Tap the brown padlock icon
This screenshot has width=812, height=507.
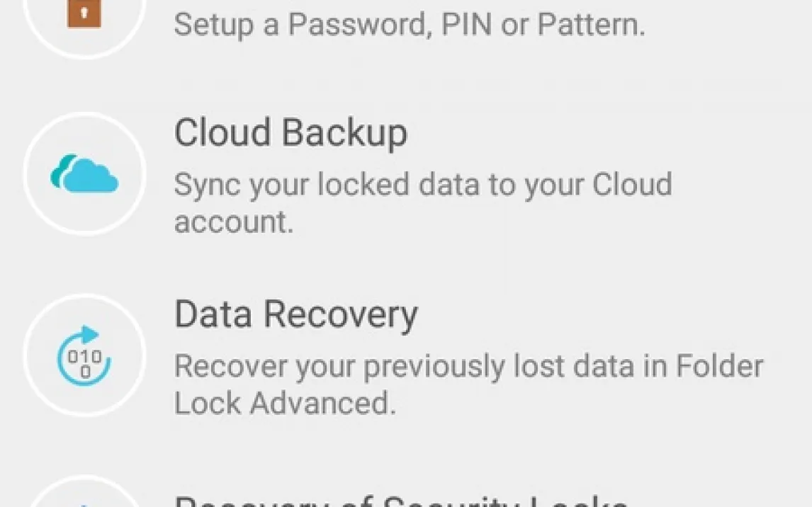tap(84, 14)
